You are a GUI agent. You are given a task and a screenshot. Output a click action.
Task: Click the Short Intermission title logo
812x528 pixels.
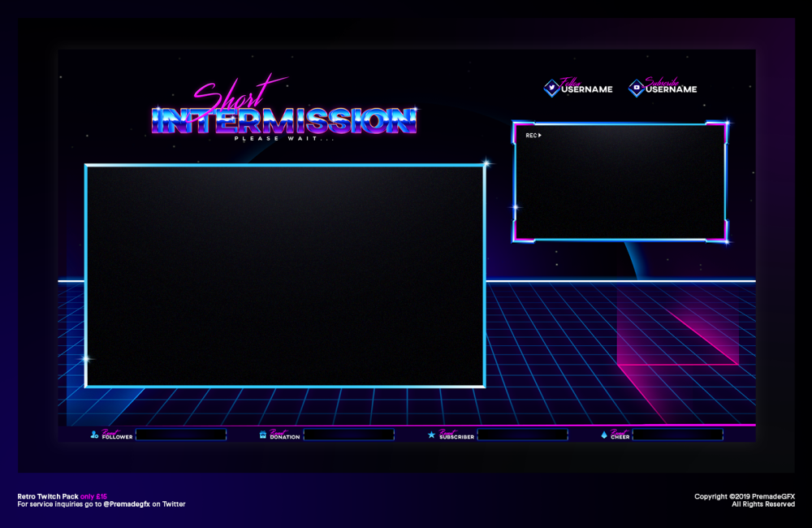pyautogui.click(x=284, y=115)
